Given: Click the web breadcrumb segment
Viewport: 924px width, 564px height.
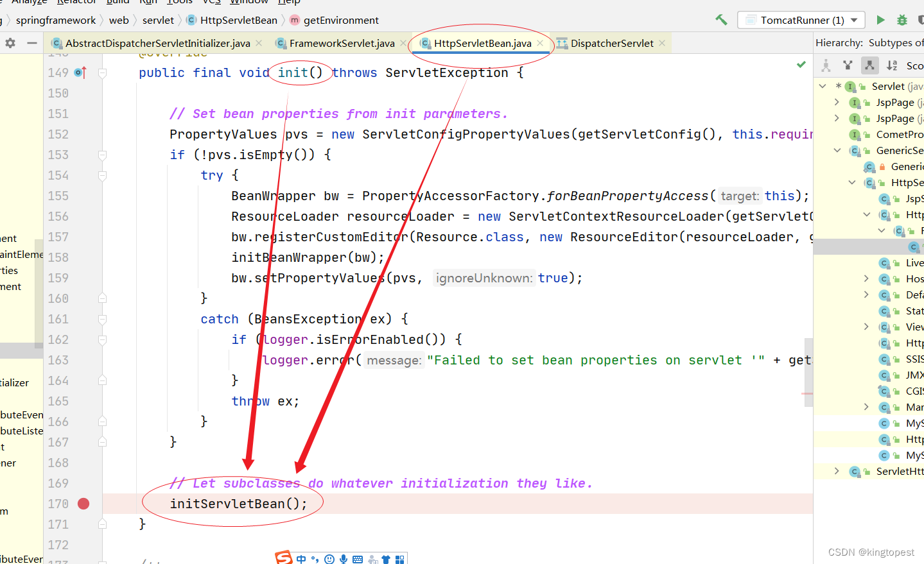Looking at the screenshot, I should click(119, 21).
